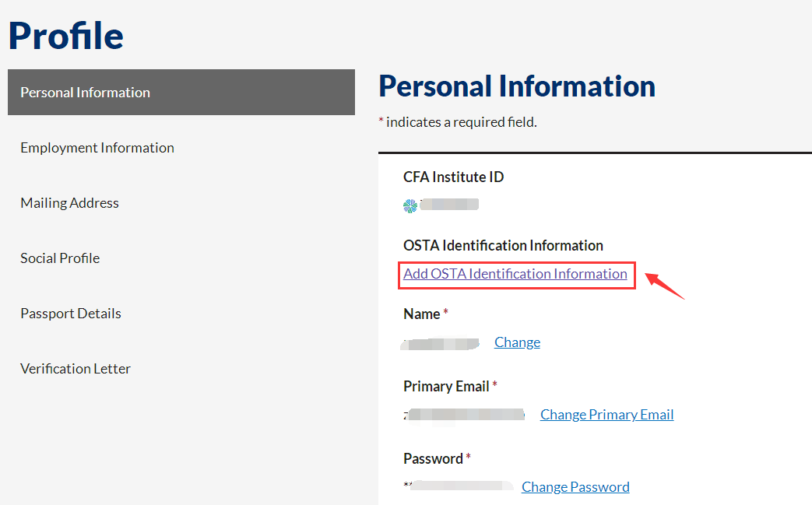Open Verification Letter page

76,368
